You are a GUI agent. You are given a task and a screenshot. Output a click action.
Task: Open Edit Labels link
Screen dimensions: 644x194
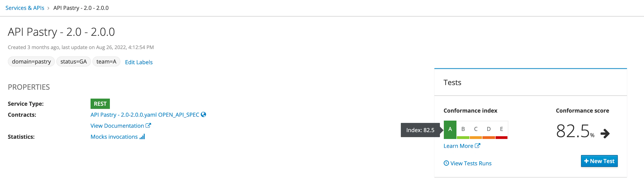[x=139, y=62]
